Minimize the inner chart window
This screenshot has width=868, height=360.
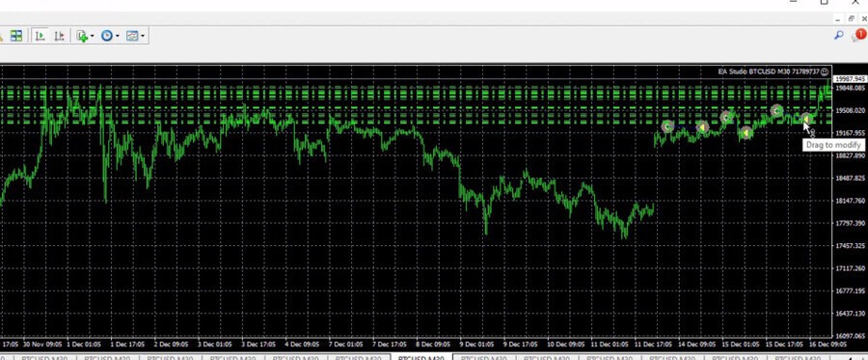coord(839,19)
